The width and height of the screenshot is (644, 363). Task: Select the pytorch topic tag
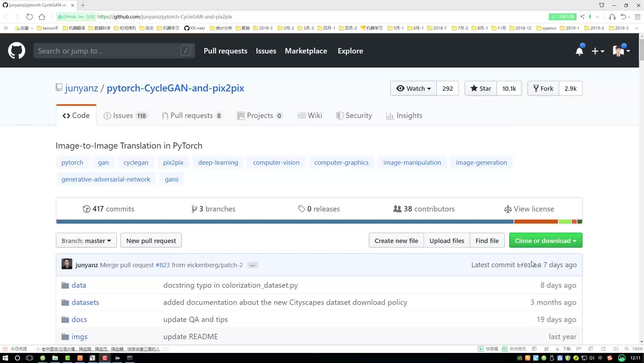72,162
